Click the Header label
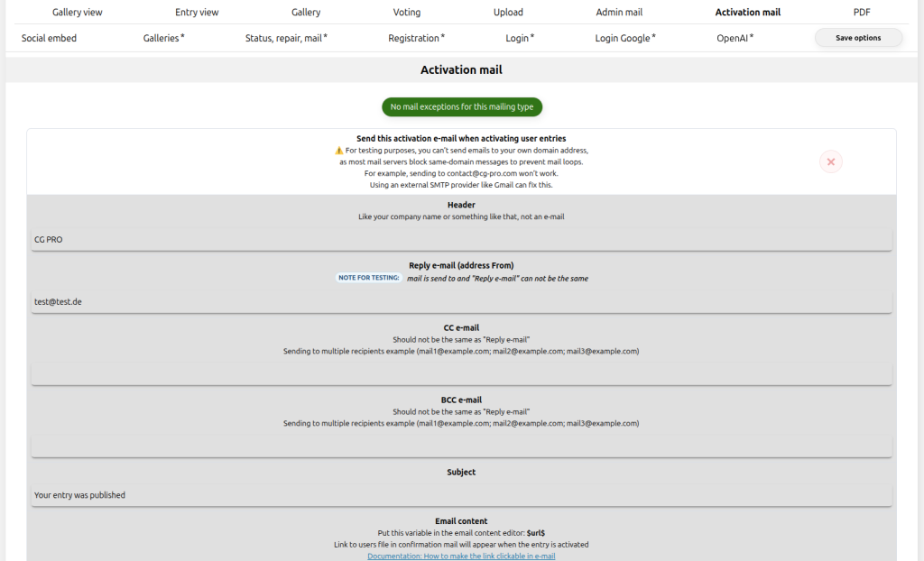The width and height of the screenshot is (924, 561). (461, 205)
